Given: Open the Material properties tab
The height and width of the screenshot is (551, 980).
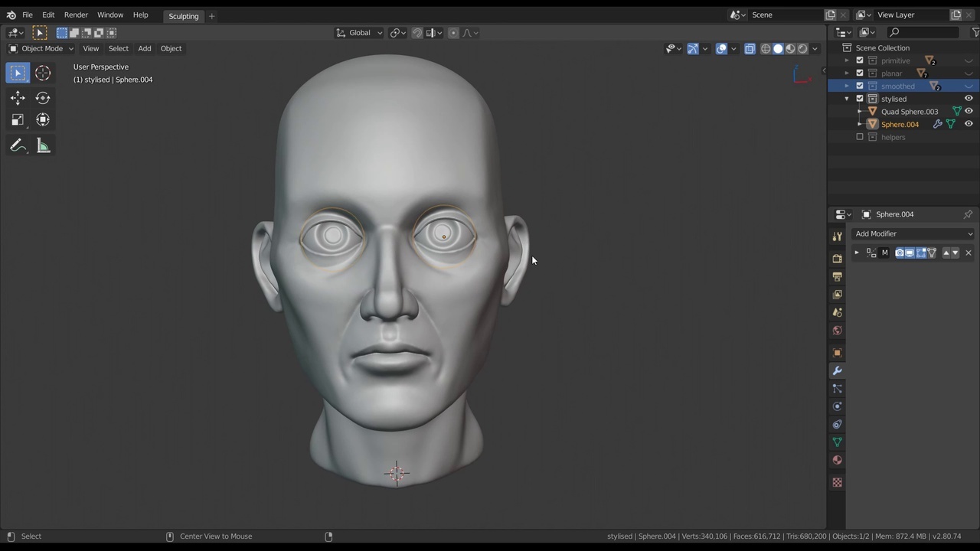Looking at the screenshot, I should (x=837, y=460).
